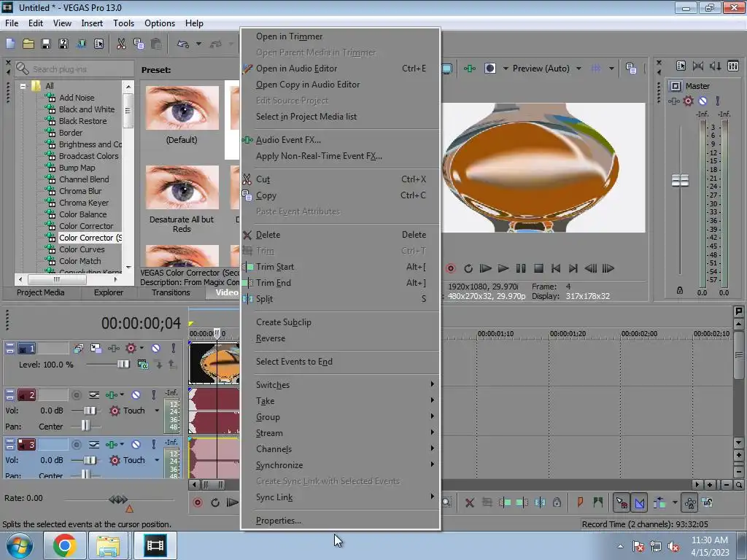
Task: Click the Track 1 Track Motion icon
Action: (96, 349)
